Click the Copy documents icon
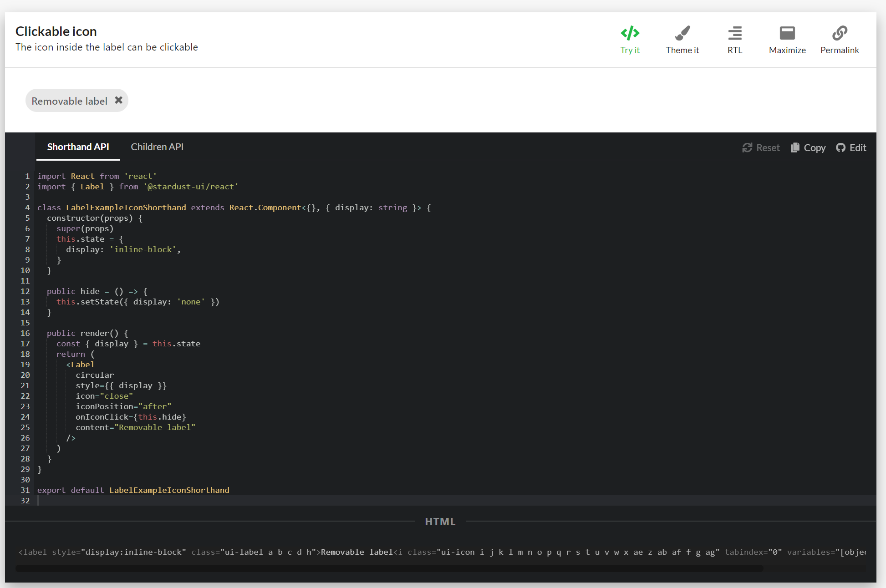The image size is (886, 588). click(x=795, y=147)
